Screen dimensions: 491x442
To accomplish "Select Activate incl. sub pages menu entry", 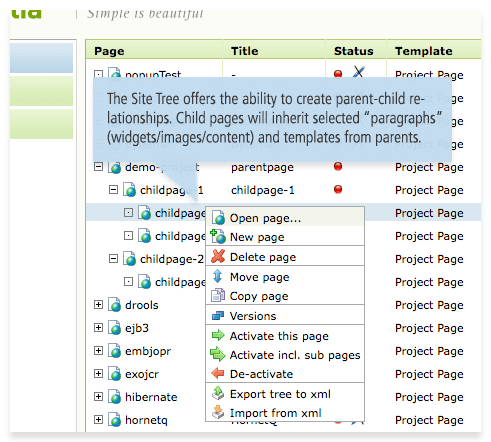I will [x=285, y=355].
